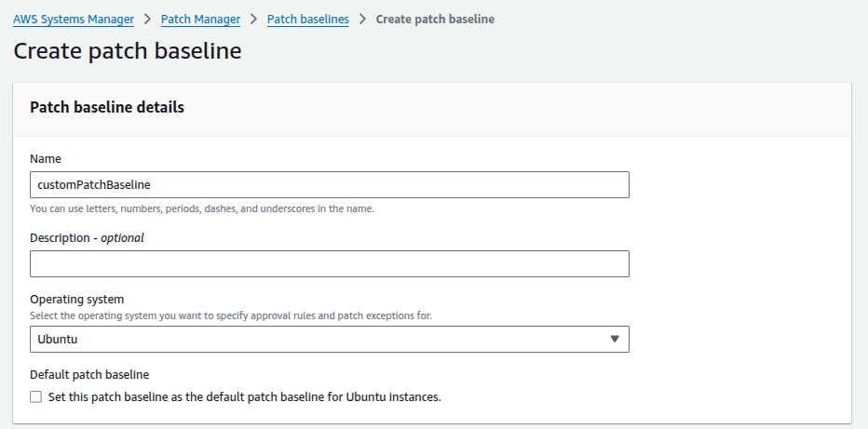Click the 'Operating system' field label
Screen dimensions: 868x429
point(77,299)
